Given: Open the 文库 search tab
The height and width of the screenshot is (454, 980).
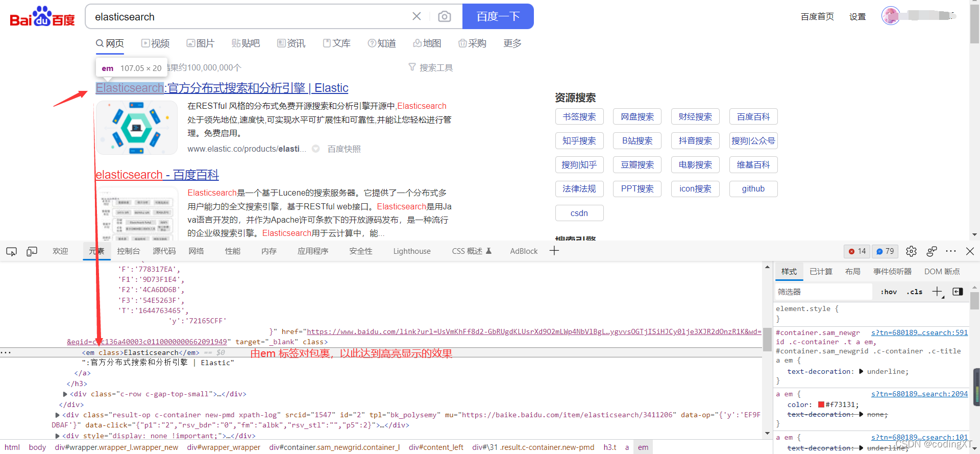Looking at the screenshot, I should 336,43.
